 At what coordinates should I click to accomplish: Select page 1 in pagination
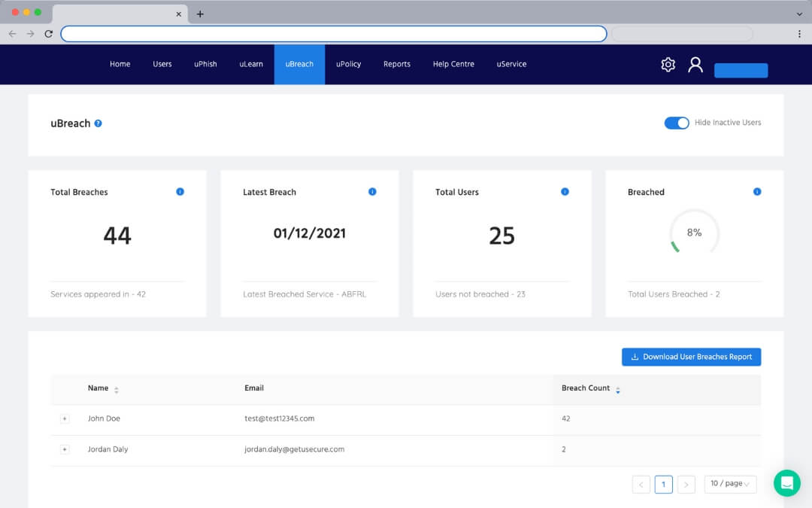663,485
